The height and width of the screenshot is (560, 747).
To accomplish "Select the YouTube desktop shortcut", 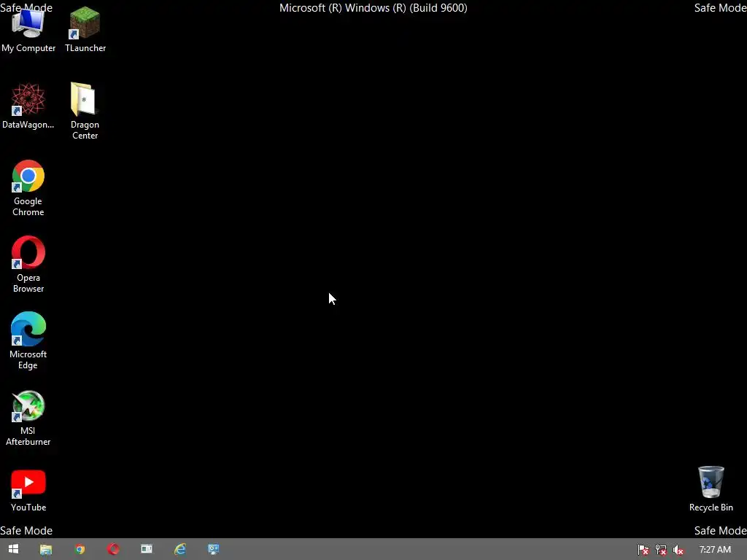I will 28,491.
